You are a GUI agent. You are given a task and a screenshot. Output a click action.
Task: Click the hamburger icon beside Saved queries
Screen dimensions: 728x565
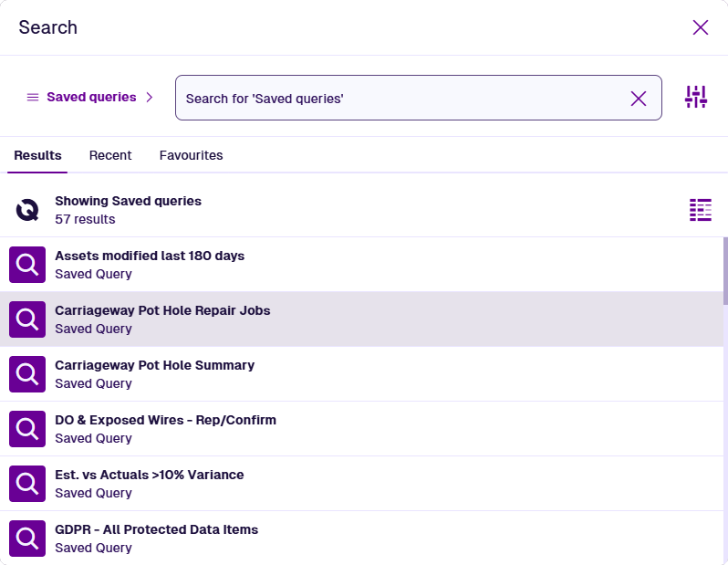click(x=33, y=98)
